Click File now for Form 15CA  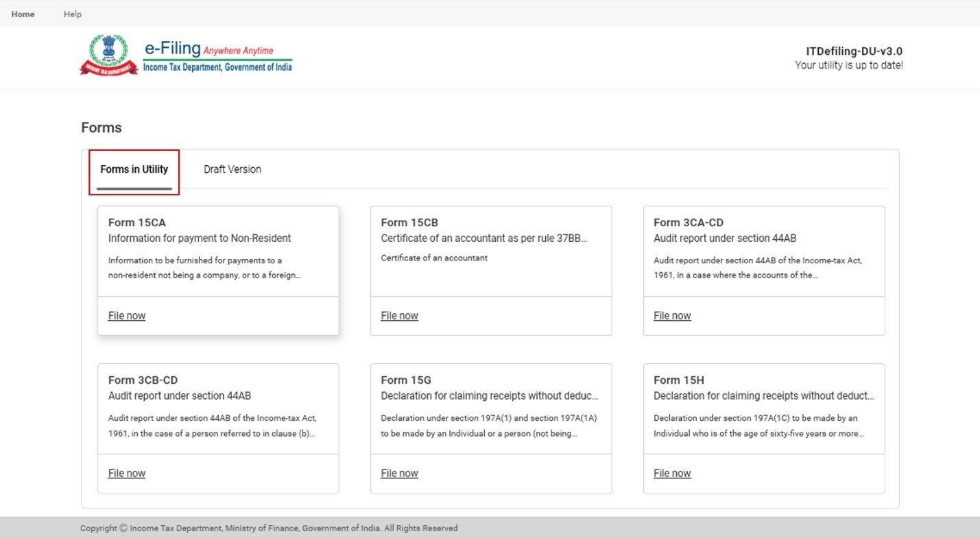(x=127, y=316)
